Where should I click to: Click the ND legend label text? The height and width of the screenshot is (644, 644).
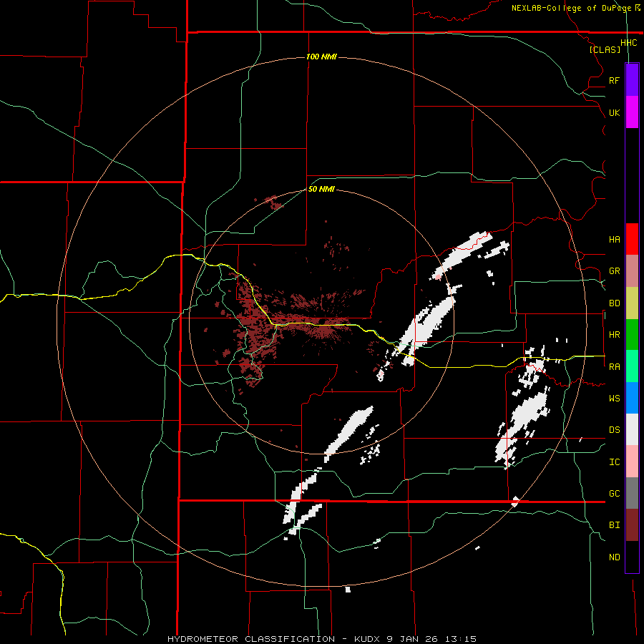[614, 557]
